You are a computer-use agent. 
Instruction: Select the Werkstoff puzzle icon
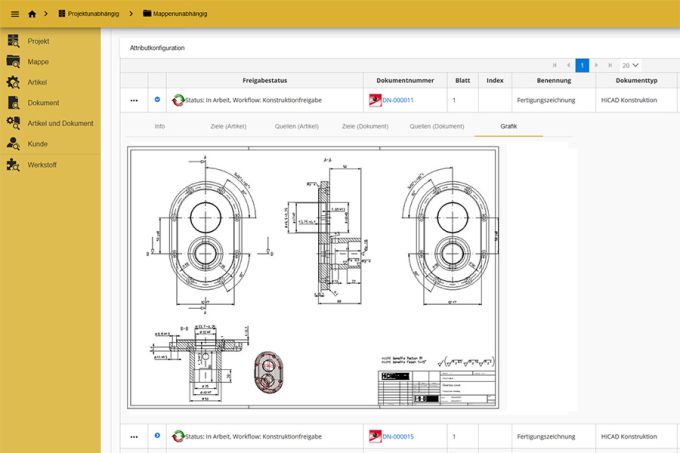13,164
